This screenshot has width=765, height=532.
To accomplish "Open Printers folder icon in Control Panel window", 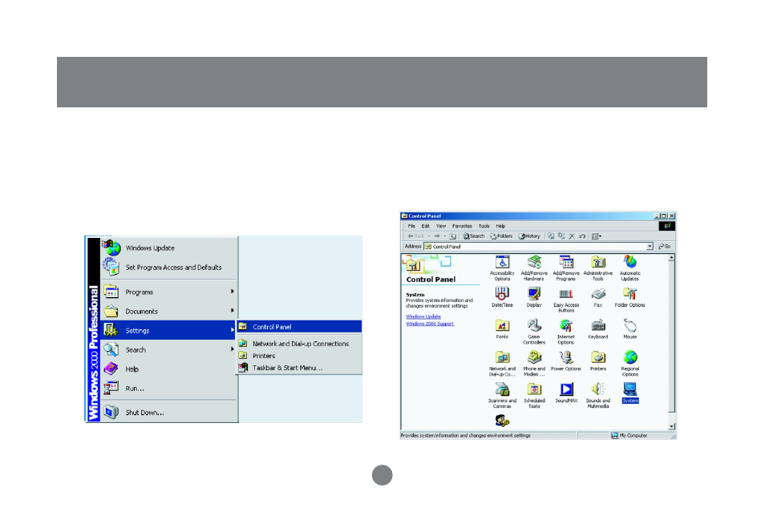I will [x=598, y=361].
